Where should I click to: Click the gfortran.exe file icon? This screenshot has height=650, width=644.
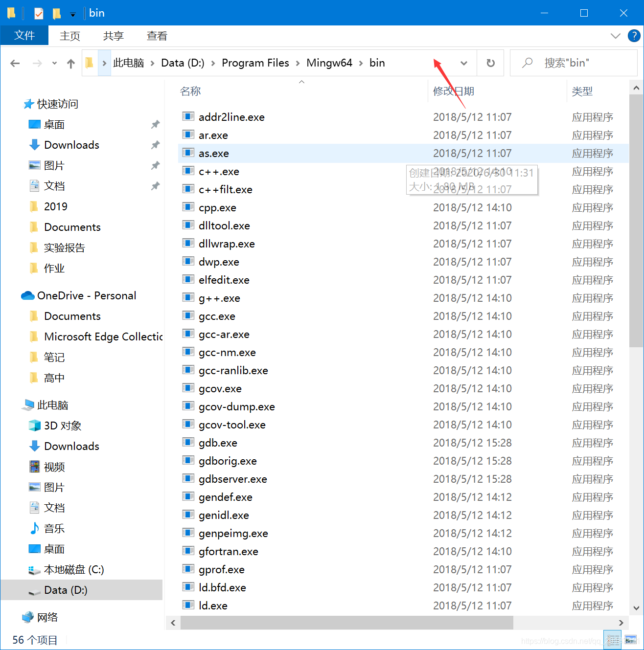pyautogui.click(x=188, y=551)
